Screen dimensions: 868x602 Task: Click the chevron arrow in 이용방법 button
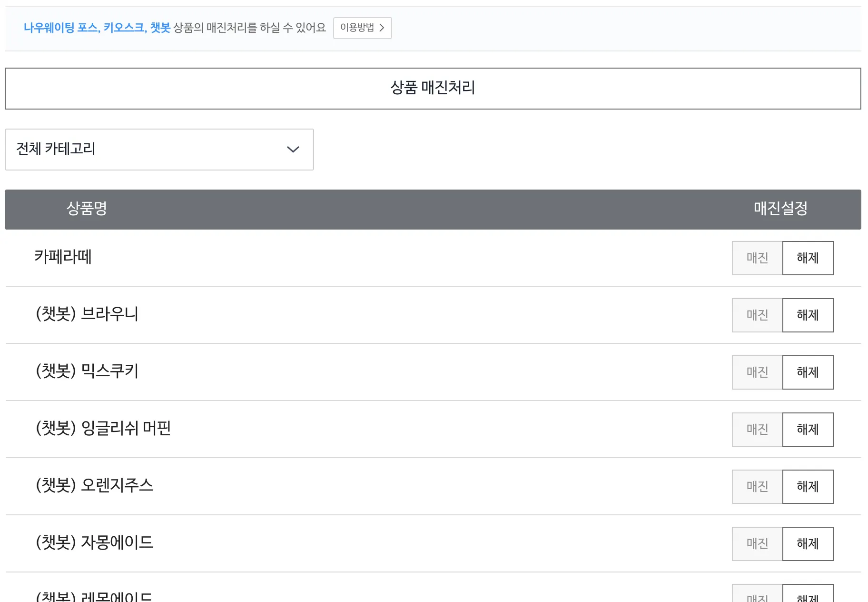[382, 28]
